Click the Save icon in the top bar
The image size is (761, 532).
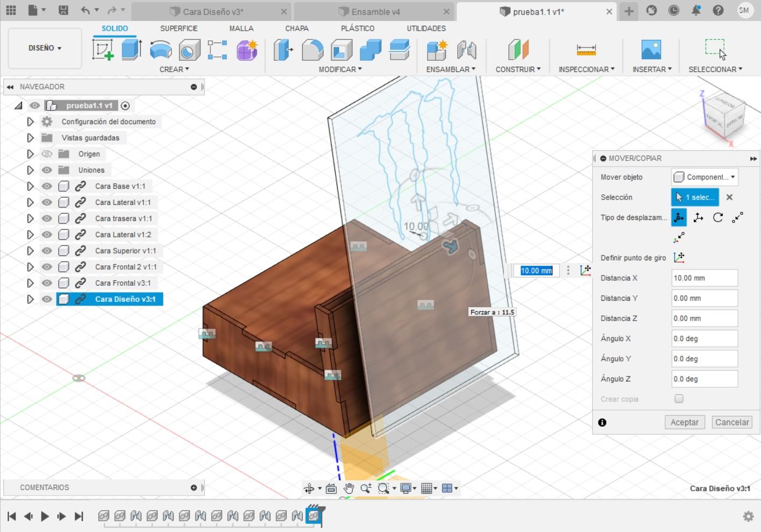[63, 10]
